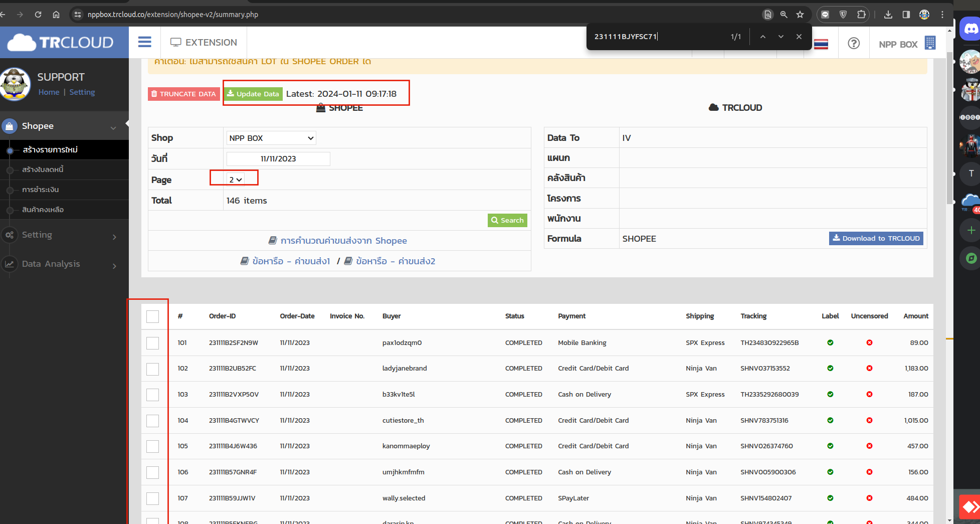Close the browser find bar
This screenshot has width=980, height=524.
pos(799,37)
